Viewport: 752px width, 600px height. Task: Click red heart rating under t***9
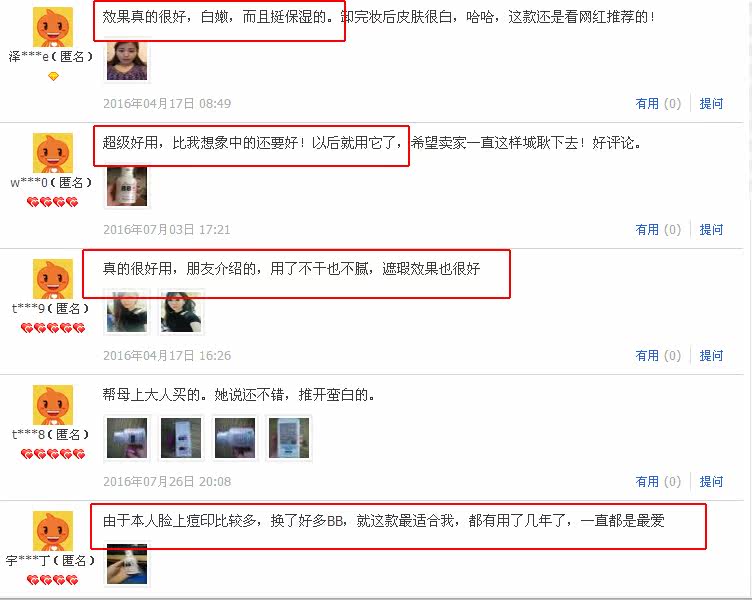click(53, 328)
